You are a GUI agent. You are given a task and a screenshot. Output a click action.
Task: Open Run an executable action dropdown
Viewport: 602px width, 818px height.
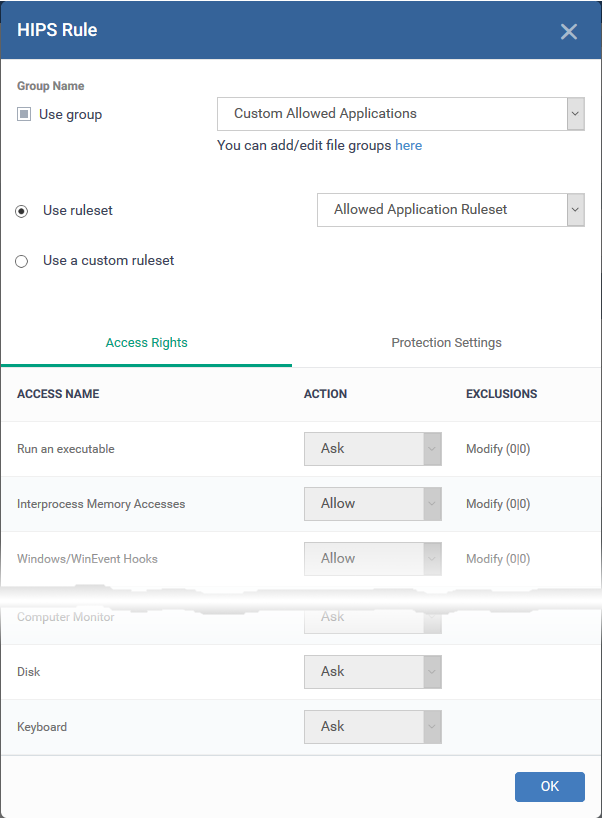pos(372,449)
